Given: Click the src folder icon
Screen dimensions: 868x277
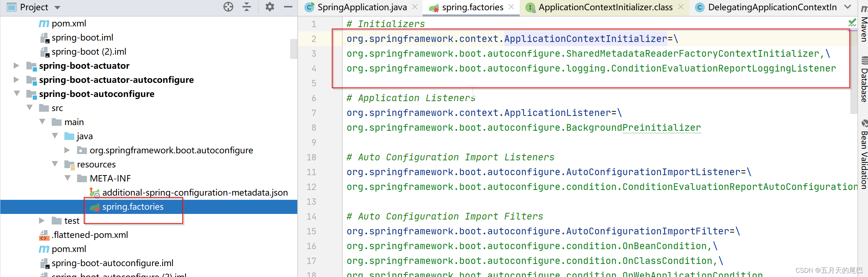Looking at the screenshot, I should coord(44,108).
